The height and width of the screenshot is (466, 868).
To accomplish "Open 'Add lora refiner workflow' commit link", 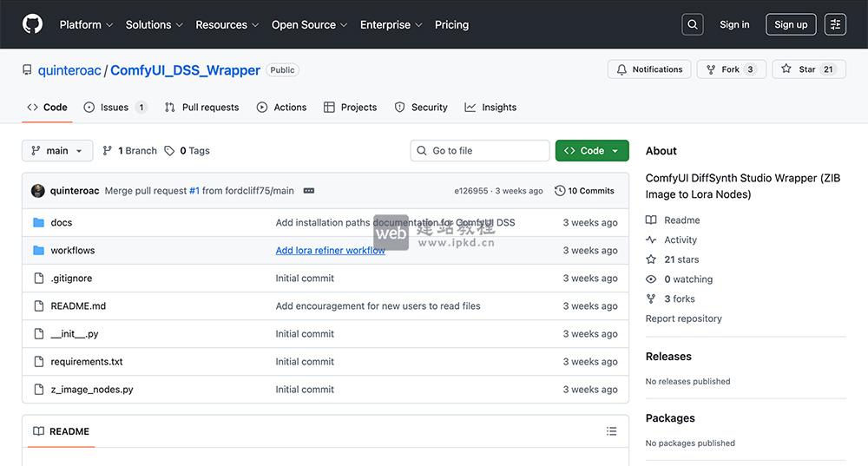I will coord(331,250).
